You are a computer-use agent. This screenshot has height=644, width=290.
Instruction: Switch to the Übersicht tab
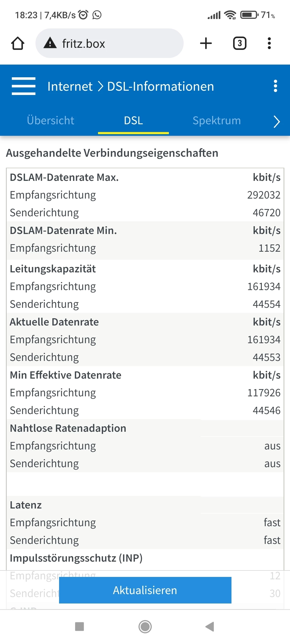[x=50, y=120]
